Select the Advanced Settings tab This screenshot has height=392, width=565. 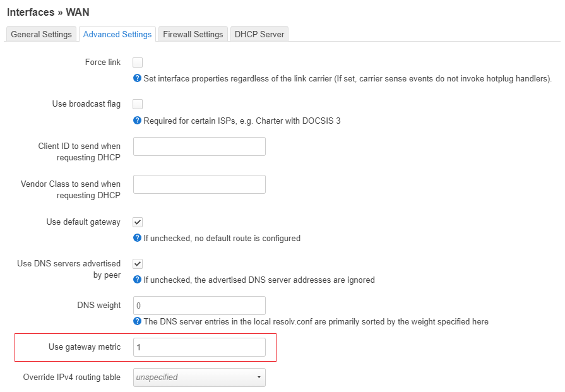click(117, 34)
